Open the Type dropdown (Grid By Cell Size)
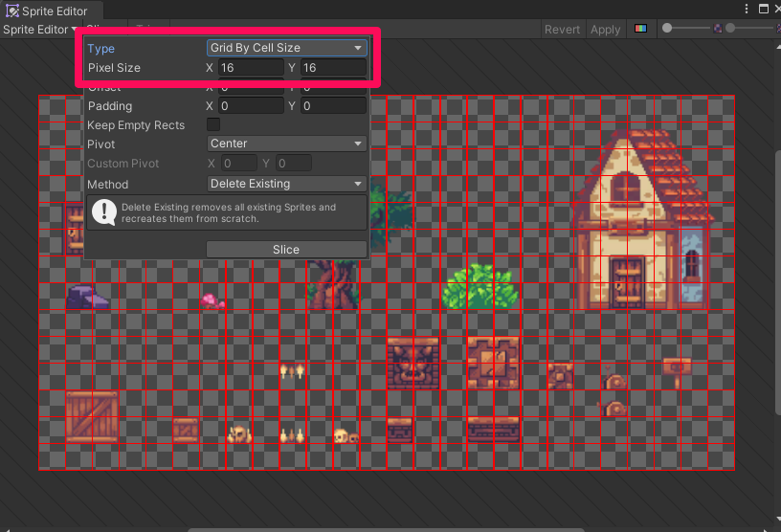 [x=286, y=48]
